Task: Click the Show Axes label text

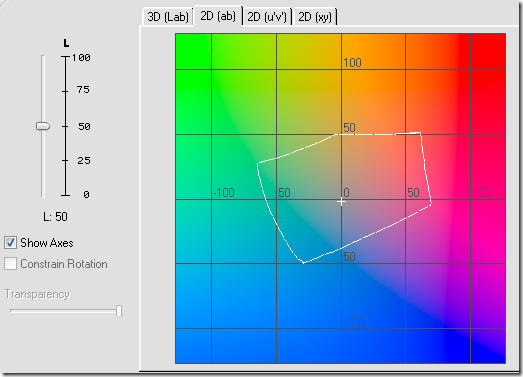Action: coord(47,243)
